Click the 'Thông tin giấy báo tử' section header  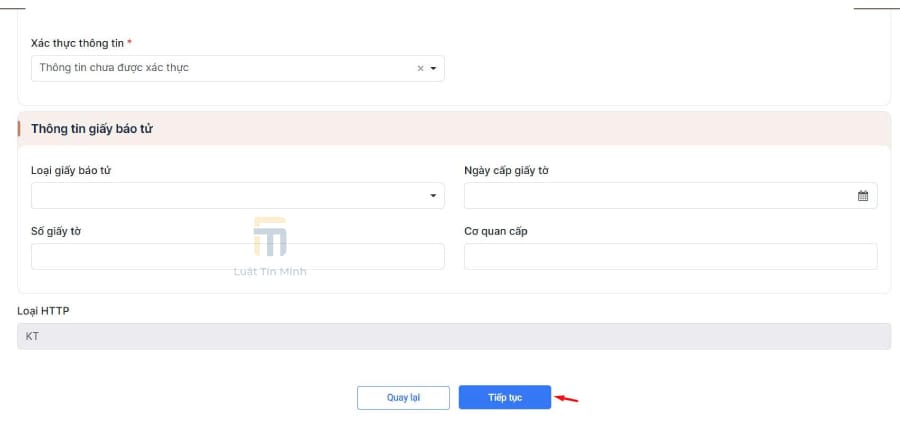pyautogui.click(x=92, y=129)
